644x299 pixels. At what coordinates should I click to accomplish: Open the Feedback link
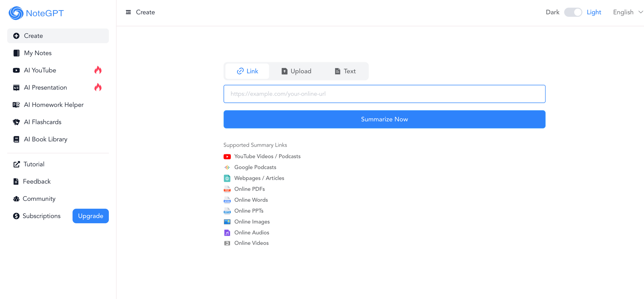click(x=37, y=181)
